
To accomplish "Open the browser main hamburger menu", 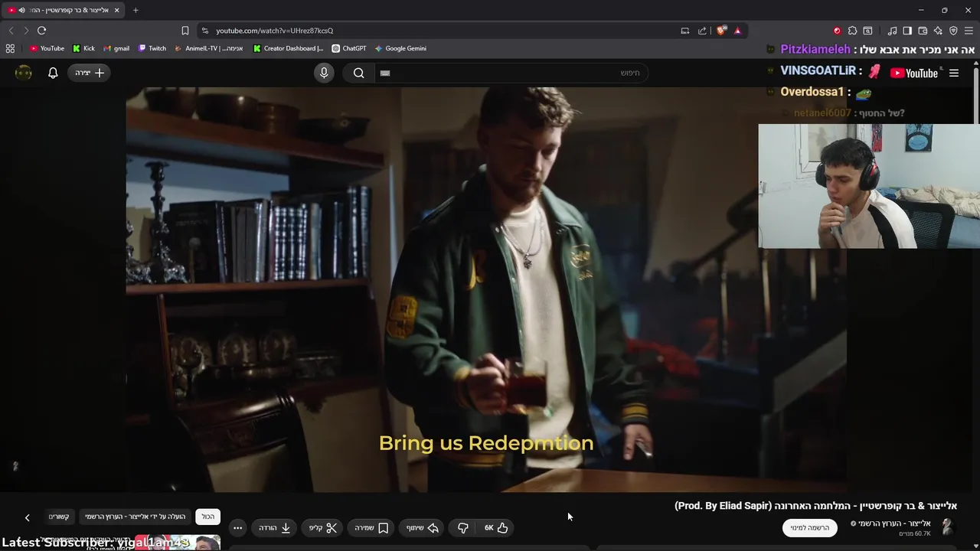I will (x=969, y=31).
